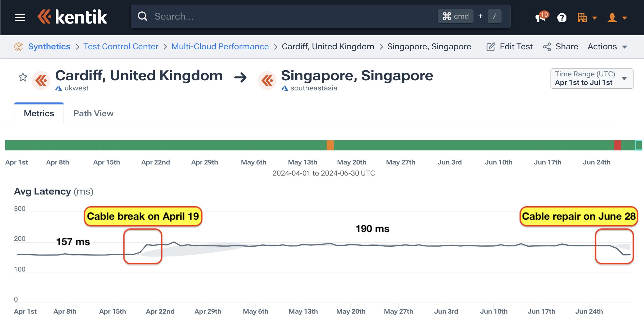The image size is (644, 327).
Task: Expand the Time Range (UTC) dropdown
Action: point(592,78)
